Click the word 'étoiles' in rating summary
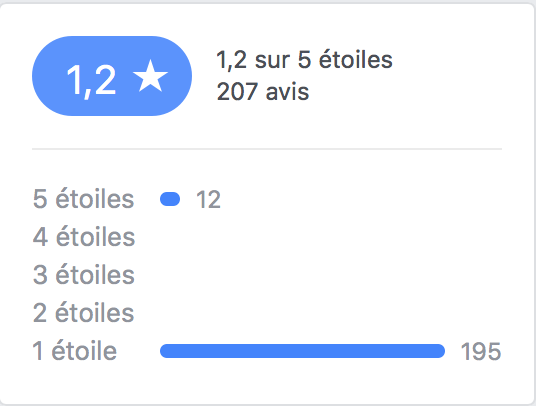 pyautogui.click(x=356, y=60)
